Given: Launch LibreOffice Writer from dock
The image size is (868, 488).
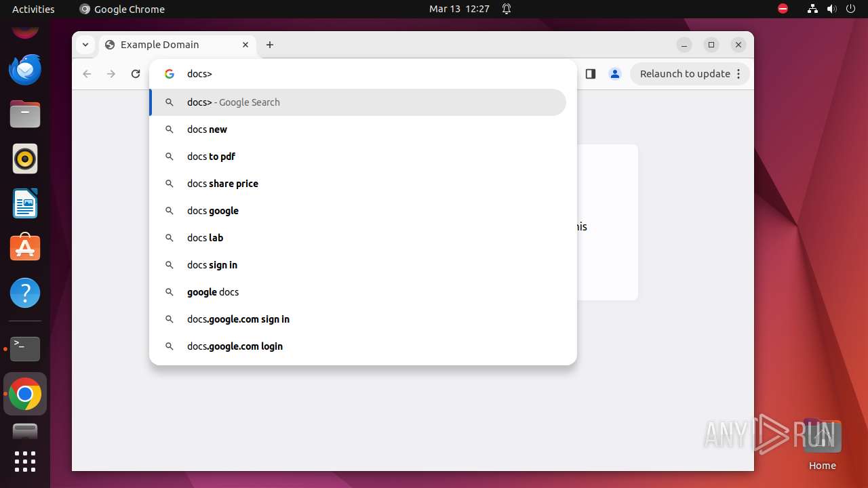Looking at the screenshot, I should click(25, 203).
